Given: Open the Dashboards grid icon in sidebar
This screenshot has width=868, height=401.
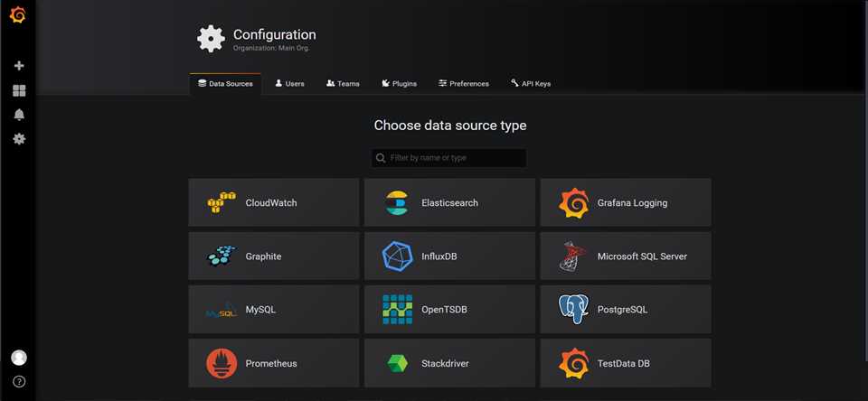Looking at the screenshot, I should pyautogui.click(x=19, y=90).
